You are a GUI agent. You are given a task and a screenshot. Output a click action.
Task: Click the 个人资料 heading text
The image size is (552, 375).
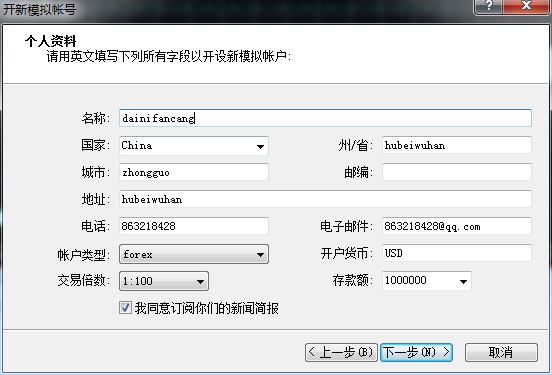click(51, 41)
